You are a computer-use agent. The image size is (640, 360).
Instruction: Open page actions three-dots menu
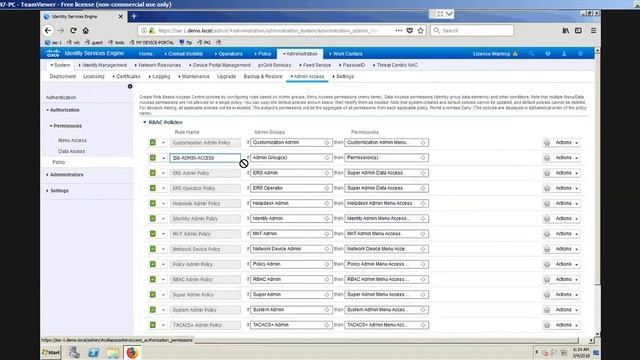pos(398,31)
